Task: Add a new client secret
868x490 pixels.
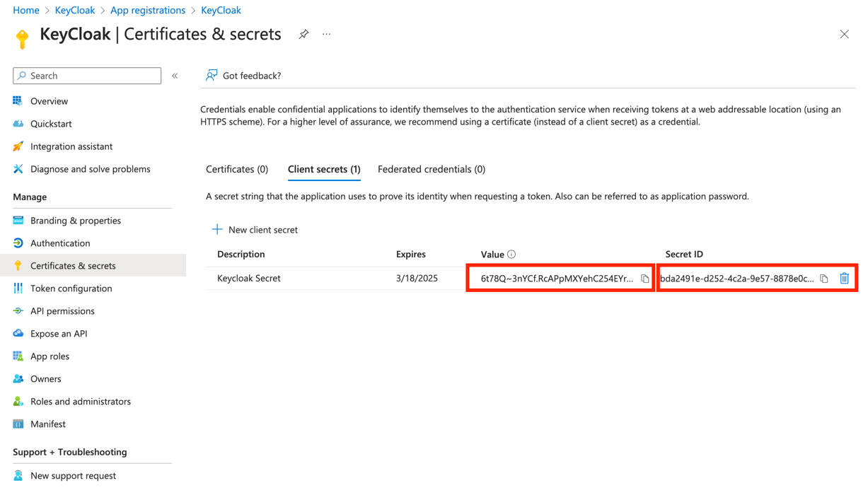Action: (x=255, y=230)
